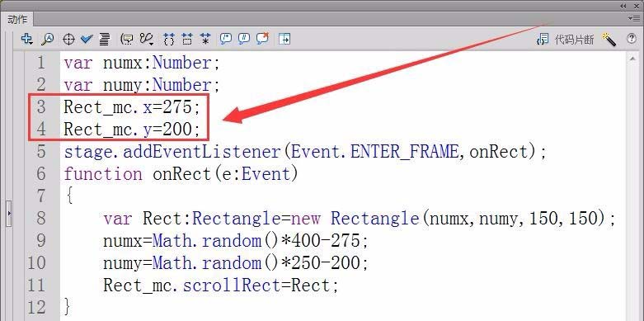
Task: Show code hint icon
Action: 127,40
